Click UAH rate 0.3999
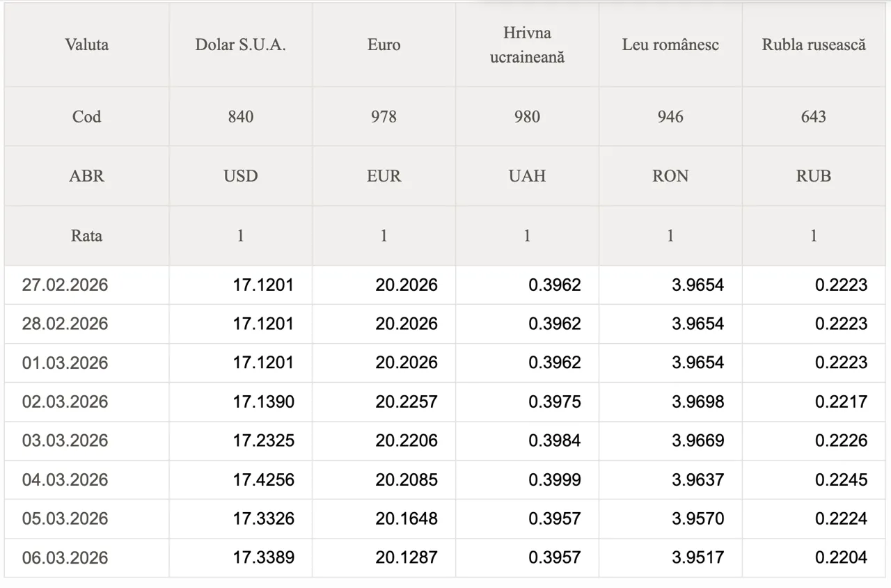This screenshot has width=891, height=588. (x=554, y=479)
